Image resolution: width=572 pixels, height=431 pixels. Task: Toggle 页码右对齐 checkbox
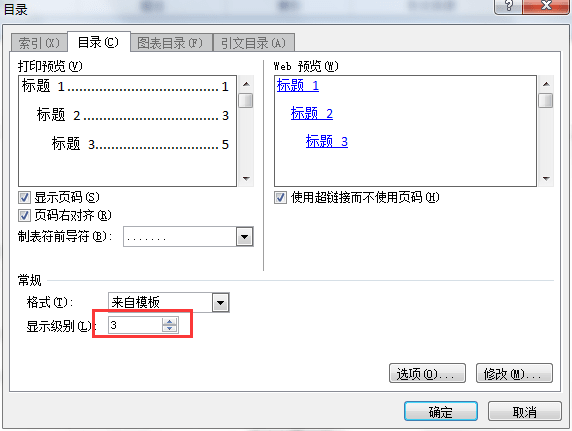pos(24,216)
